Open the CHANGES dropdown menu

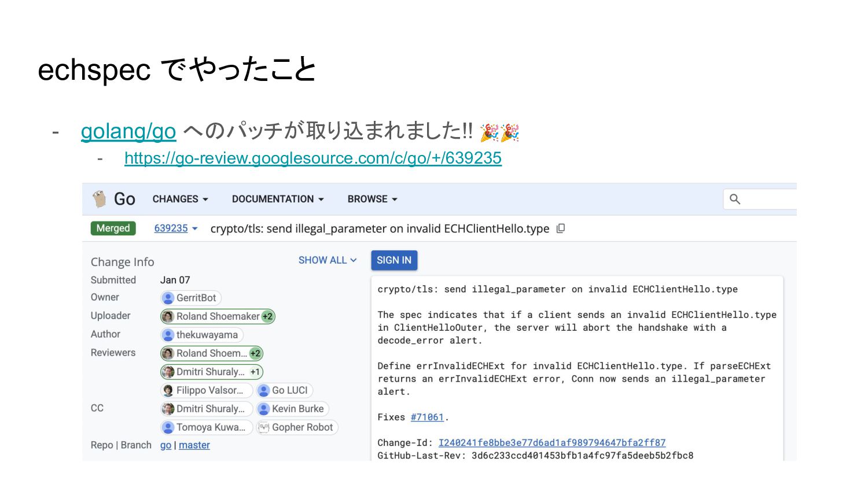[180, 199]
